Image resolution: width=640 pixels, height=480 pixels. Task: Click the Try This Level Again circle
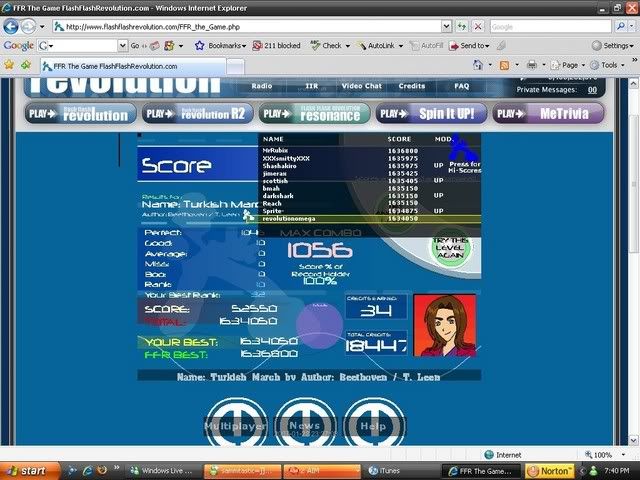point(450,248)
